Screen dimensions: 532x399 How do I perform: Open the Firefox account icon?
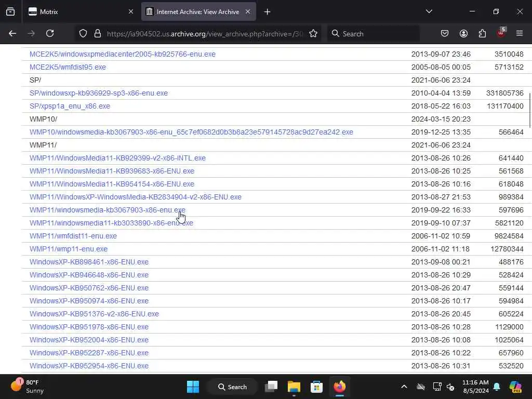click(463, 33)
